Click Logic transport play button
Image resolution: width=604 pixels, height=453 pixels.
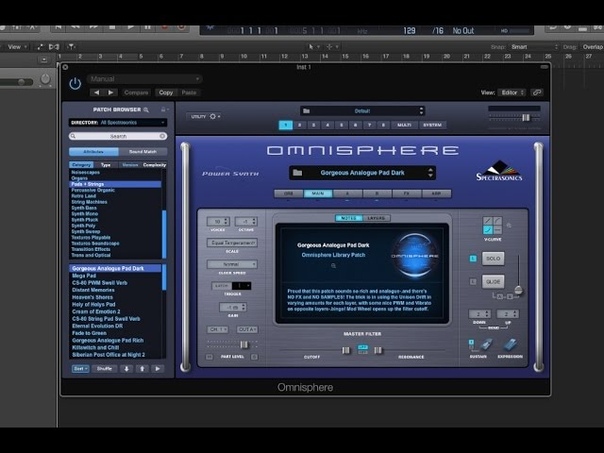pyautogui.click(x=130, y=27)
